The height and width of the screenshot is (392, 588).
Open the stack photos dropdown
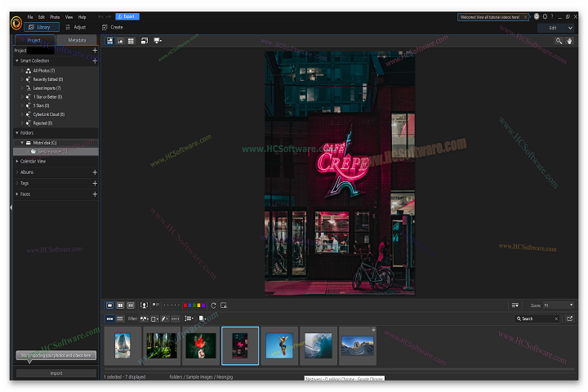click(203, 318)
